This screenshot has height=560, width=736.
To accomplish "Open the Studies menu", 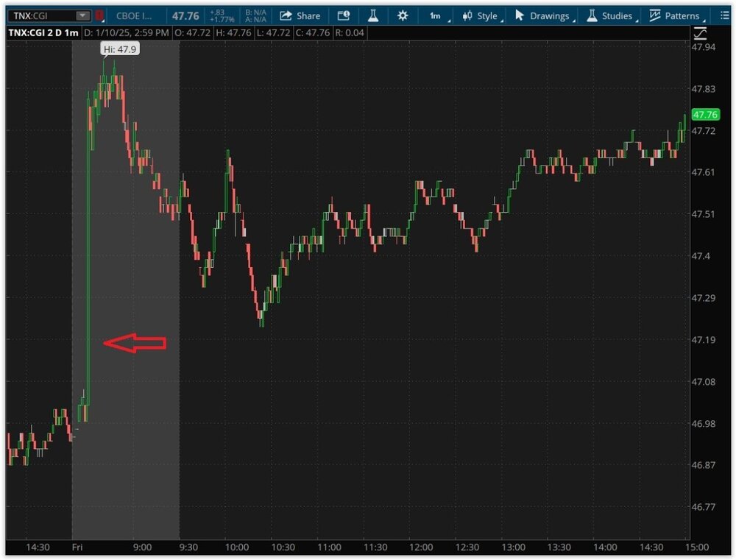I will click(x=610, y=15).
